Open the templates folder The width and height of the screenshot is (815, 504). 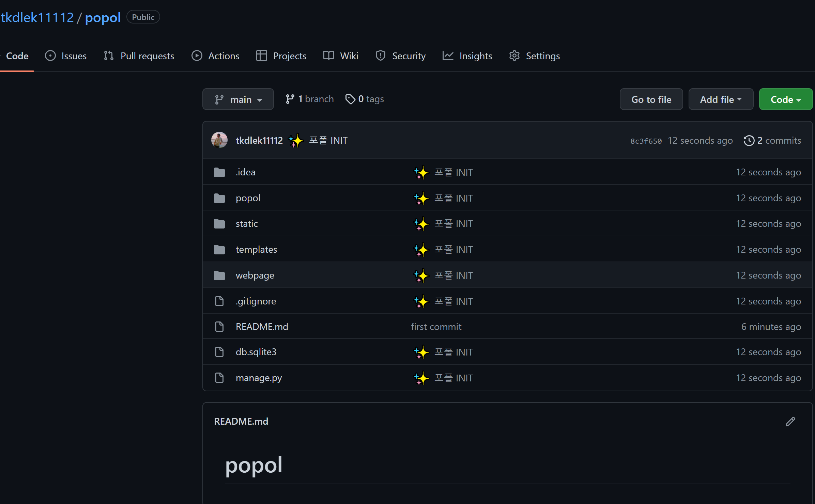[256, 250]
